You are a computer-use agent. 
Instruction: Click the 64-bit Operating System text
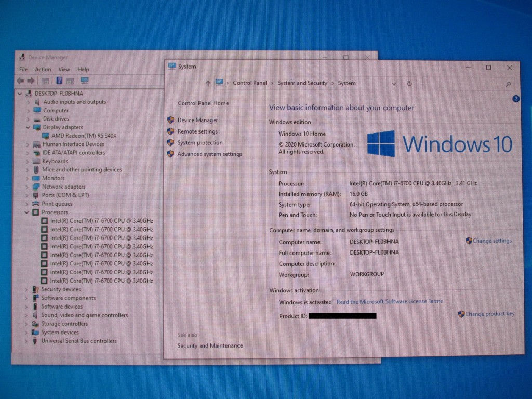click(x=406, y=204)
